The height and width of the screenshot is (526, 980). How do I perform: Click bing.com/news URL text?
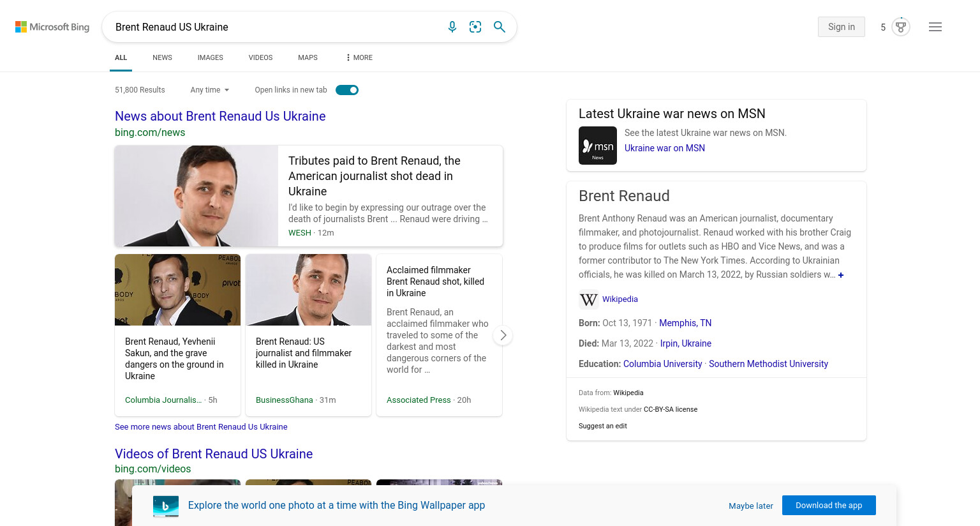(150, 133)
